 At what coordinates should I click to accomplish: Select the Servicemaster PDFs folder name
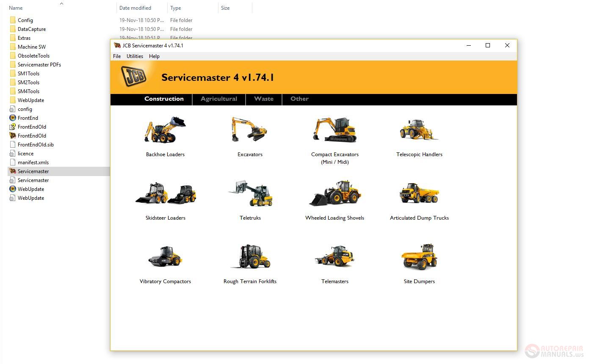39,65
